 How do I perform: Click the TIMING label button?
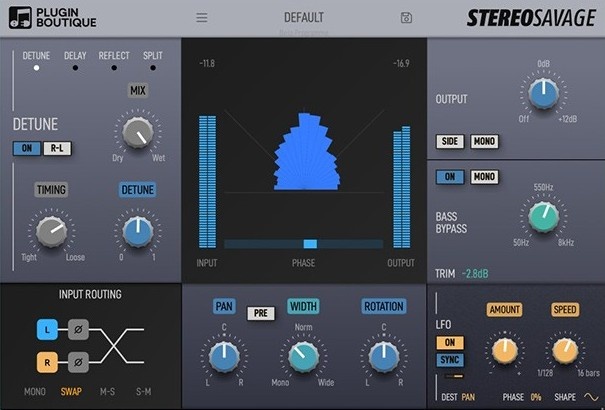point(51,190)
